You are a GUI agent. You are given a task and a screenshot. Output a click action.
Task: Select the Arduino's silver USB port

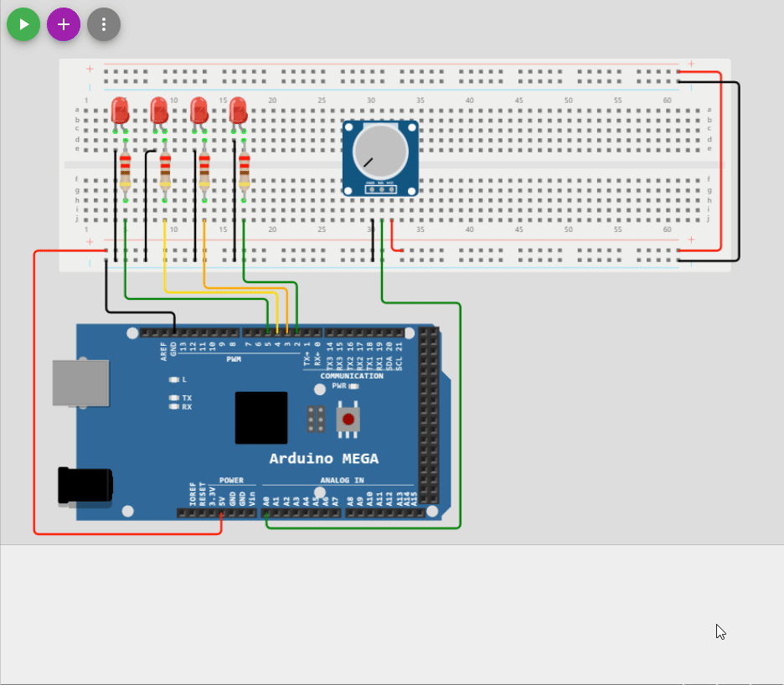point(80,384)
